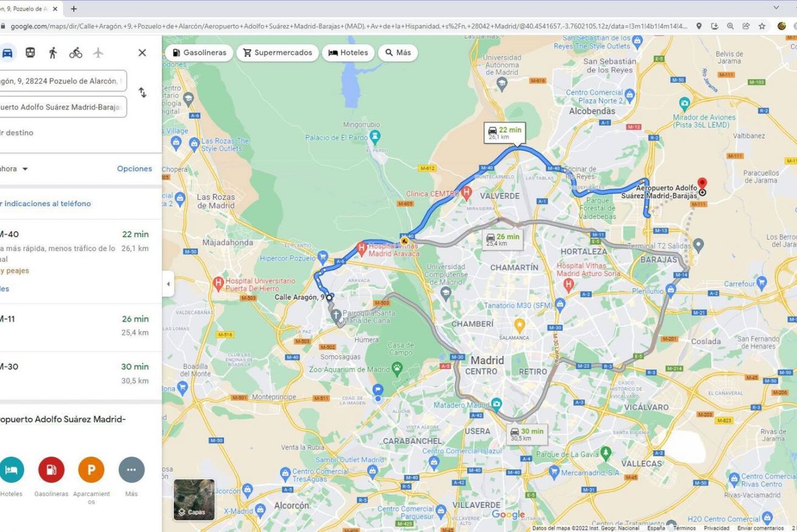Click the airport destination red pin
Image resolution: width=797 pixels, height=532 pixels.
pos(702,184)
